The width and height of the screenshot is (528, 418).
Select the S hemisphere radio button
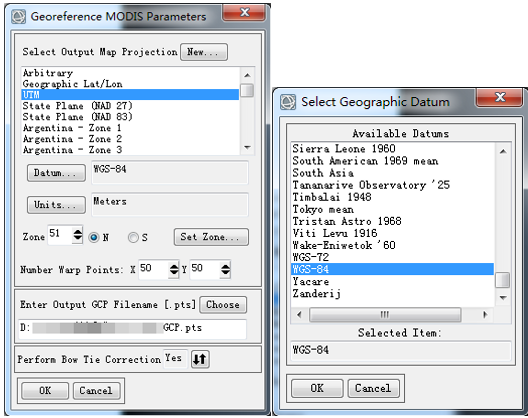point(133,237)
